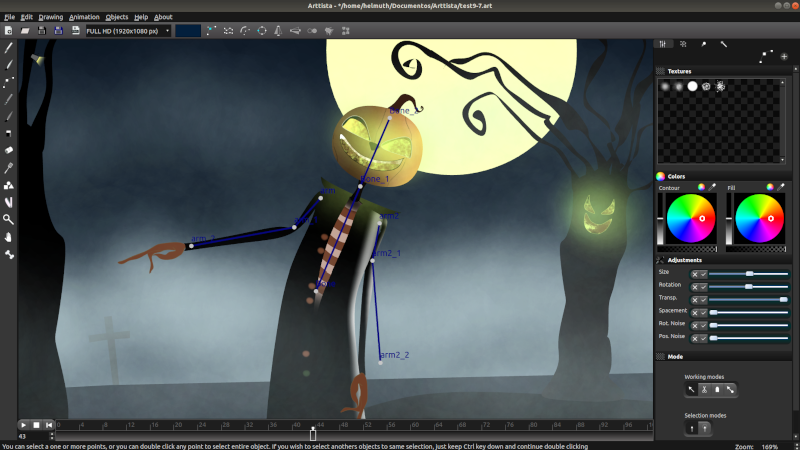800x450 pixels.
Task: Disable the Rotation adjustment with X toggle
Action: [694, 286]
